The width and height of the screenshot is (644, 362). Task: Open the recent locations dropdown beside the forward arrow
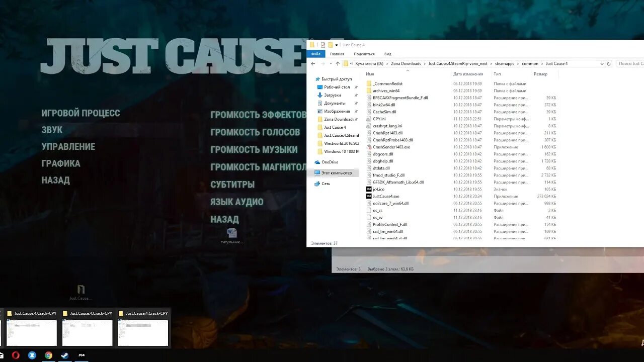[330, 64]
